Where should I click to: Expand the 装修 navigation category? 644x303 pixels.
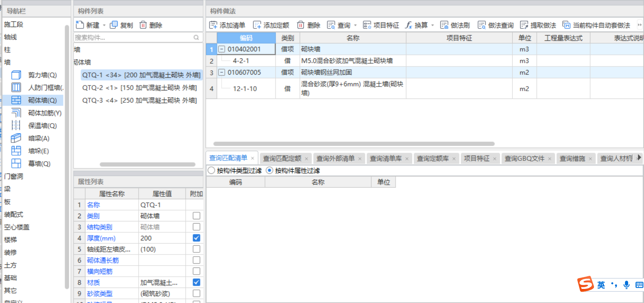pyautogui.click(x=11, y=252)
